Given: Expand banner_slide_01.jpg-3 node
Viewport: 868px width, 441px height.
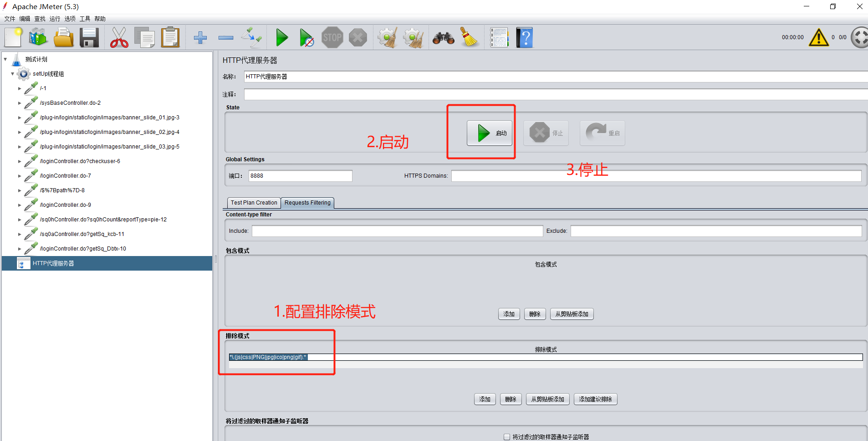Looking at the screenshot, I should pos(20,118).
